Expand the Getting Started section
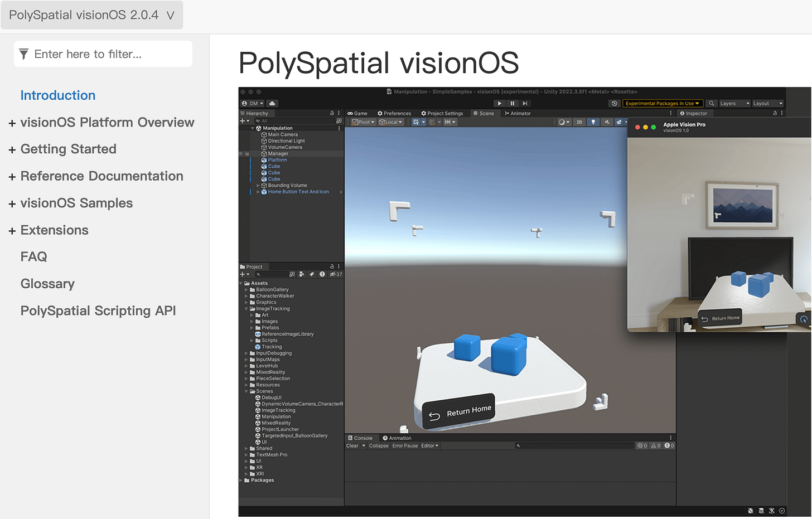 coord(12,150)
